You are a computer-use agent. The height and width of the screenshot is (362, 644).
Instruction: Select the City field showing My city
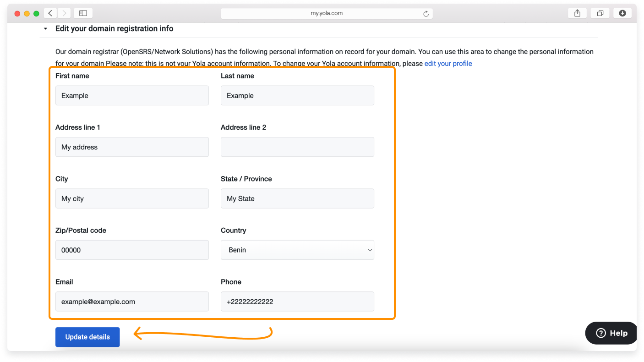[132, 198]
